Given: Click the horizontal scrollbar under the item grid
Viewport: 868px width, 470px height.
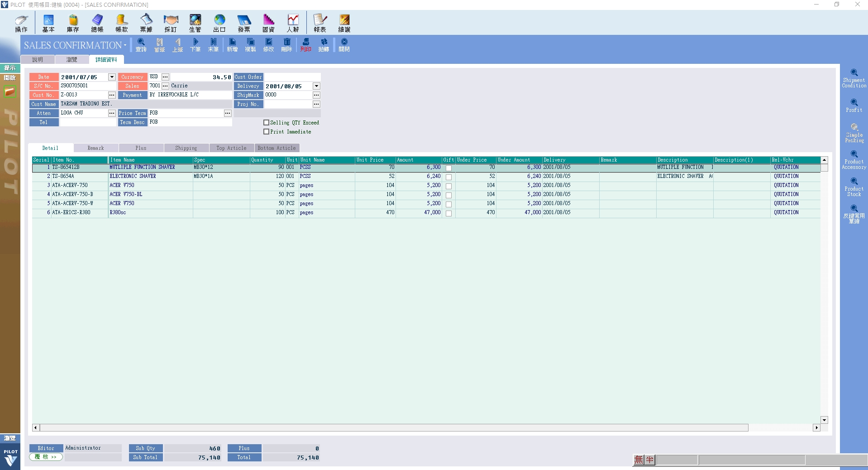Looking at the screenshot, I should click(x=394, y=428).
